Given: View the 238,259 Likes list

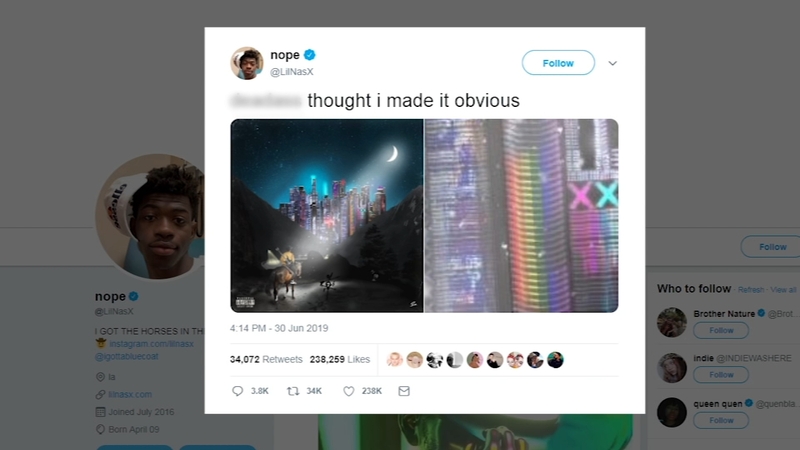Looking at the screenshot, I should pyautogui.click(x=340, y=360).
